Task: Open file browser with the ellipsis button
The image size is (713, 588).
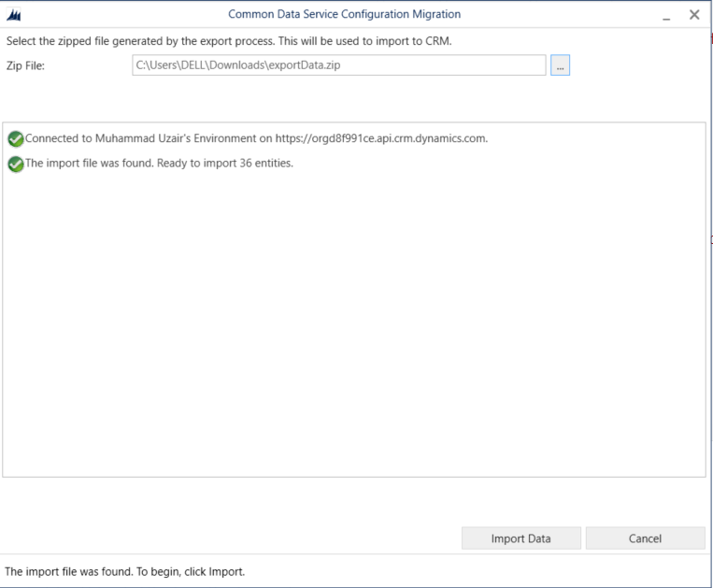Action: (560, 65)
